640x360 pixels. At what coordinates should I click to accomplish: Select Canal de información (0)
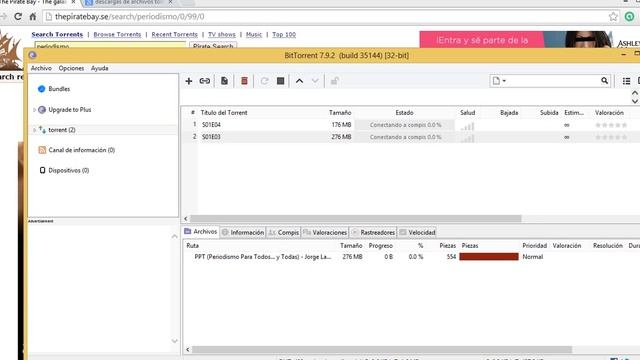pos(82,150)
